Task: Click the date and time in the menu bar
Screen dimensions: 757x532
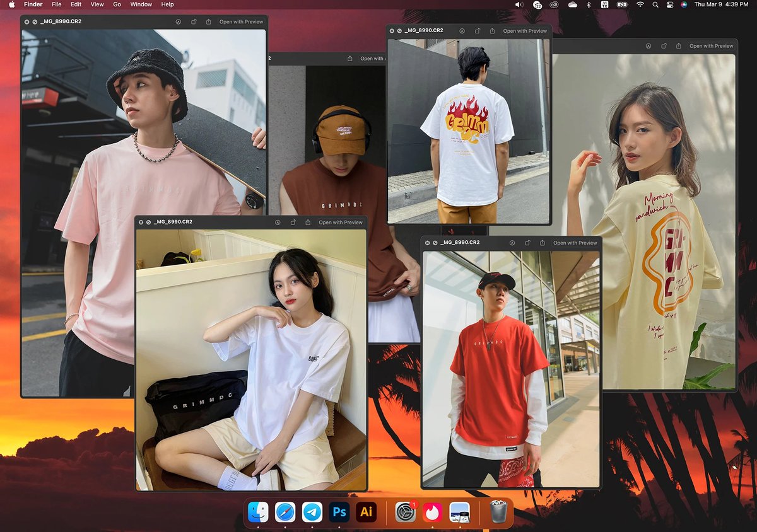Action: tap(721, 4)
